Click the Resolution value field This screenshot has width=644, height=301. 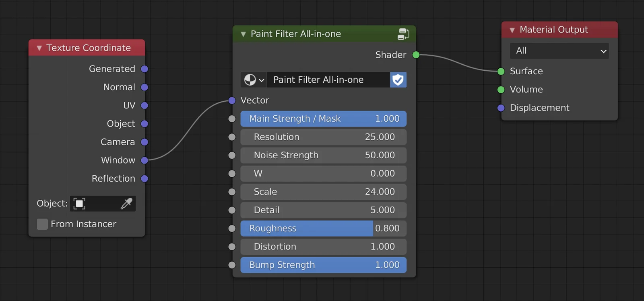pos(324,137)
